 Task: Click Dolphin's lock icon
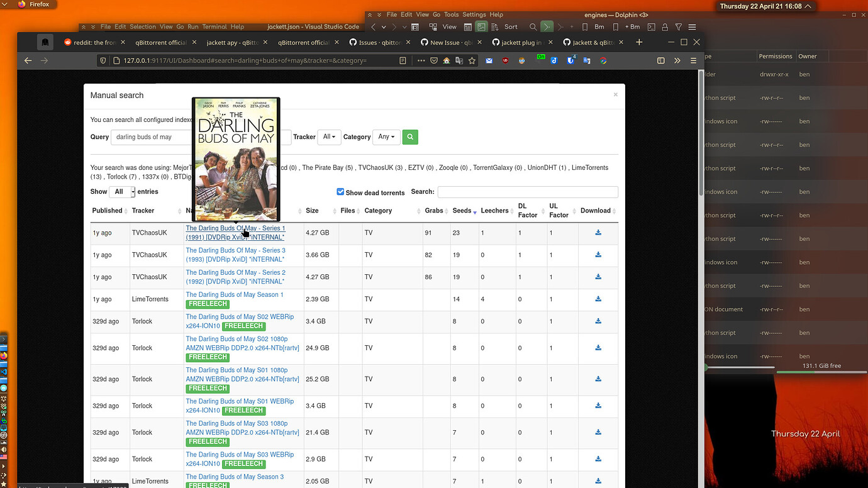click(665, 26)
